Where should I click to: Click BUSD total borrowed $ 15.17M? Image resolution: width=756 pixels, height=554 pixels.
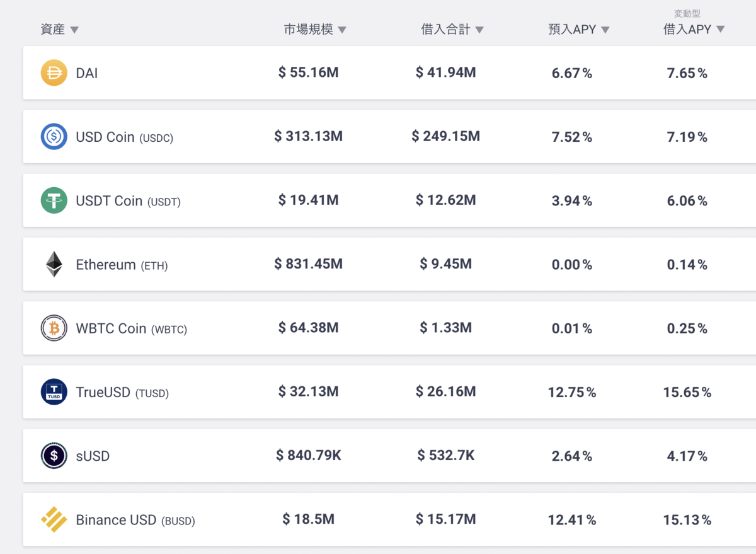446,519
